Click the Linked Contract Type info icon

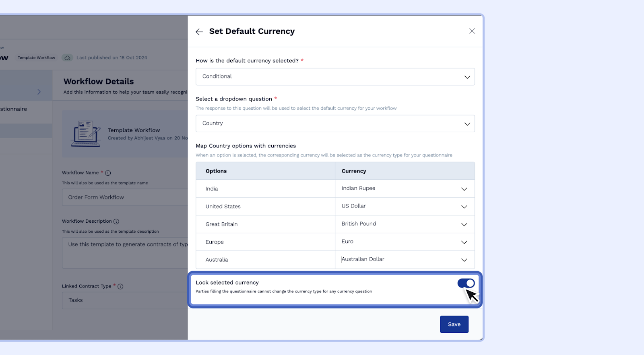(120, 287)
